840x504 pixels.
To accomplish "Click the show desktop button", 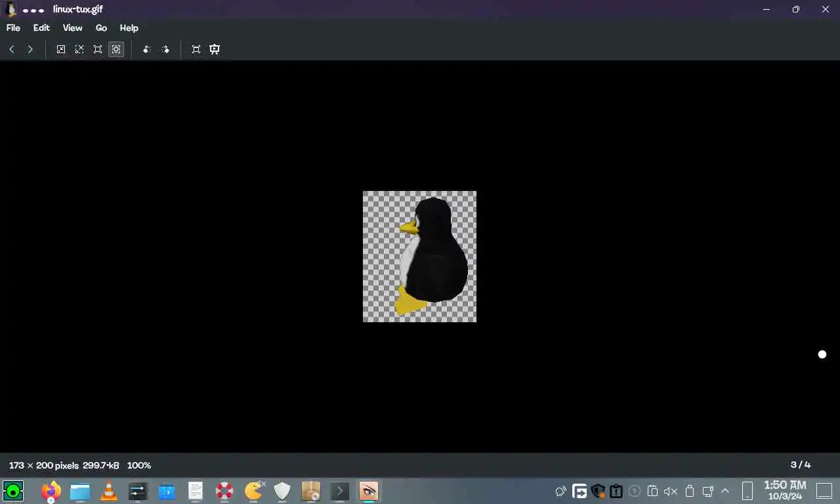I will point(824,491).
